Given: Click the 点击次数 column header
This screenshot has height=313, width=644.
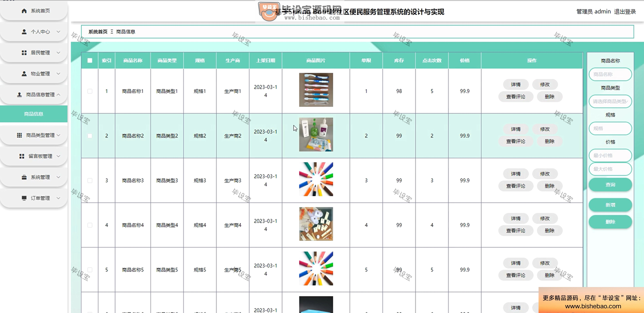Looking at the screenshot, I should pos(432,60).
